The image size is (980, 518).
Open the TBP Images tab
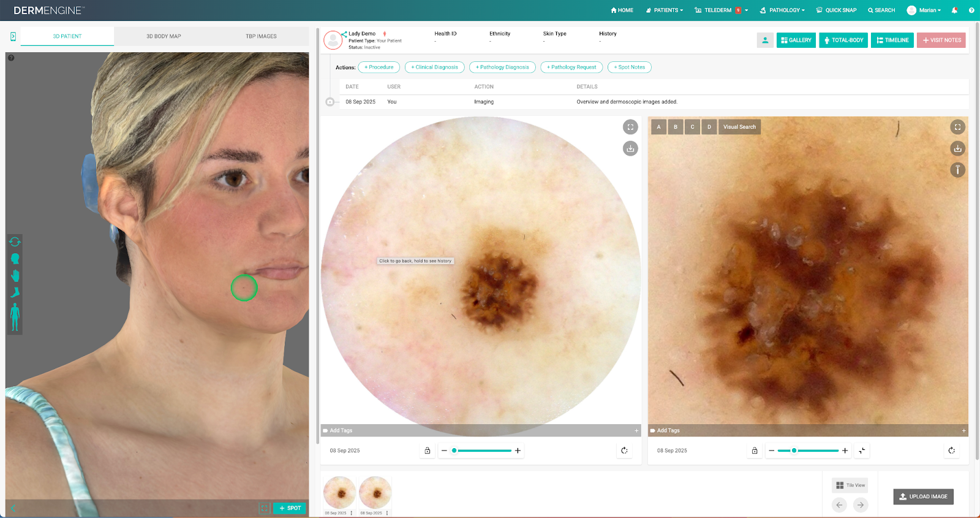tap(261, 36)
